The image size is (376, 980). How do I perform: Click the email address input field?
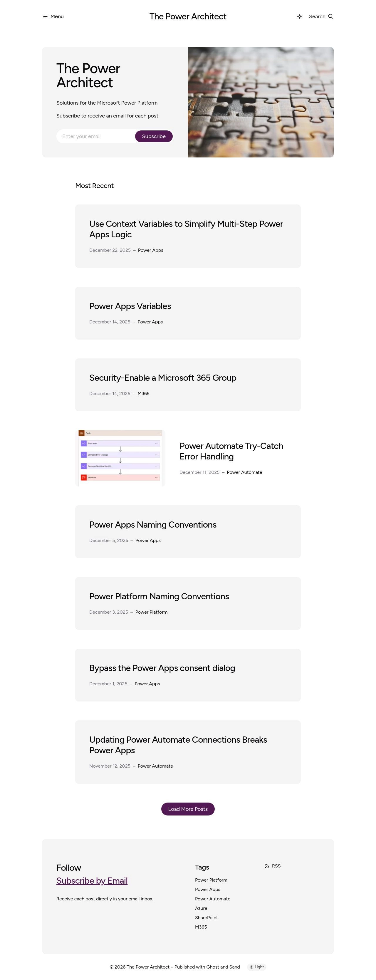click(x=96, y=136)
